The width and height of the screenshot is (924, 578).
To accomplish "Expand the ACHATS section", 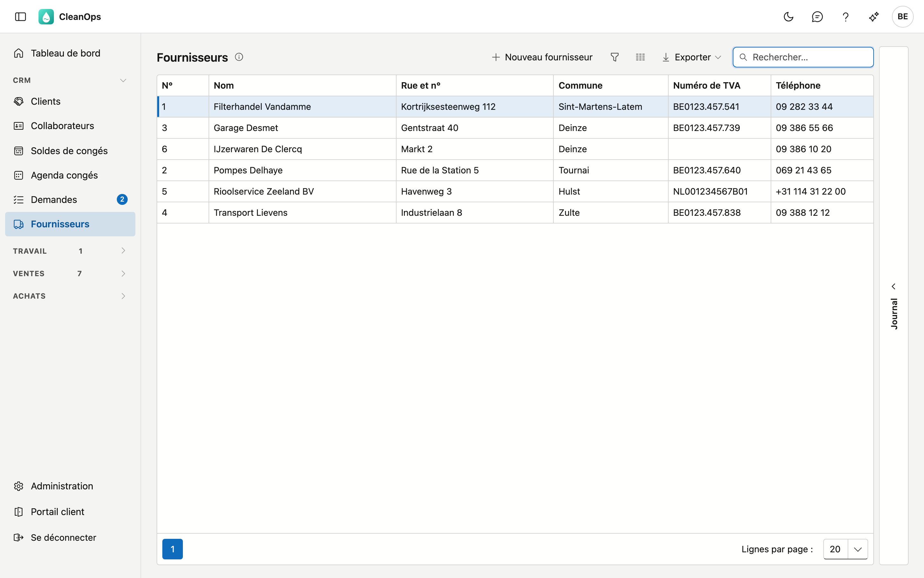I will tap(70, 296).
